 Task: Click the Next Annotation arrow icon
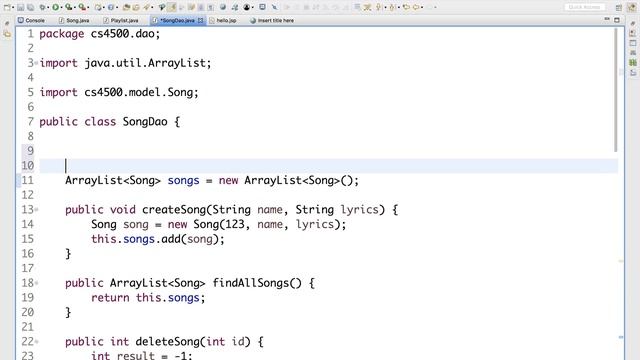coord(378,7)
